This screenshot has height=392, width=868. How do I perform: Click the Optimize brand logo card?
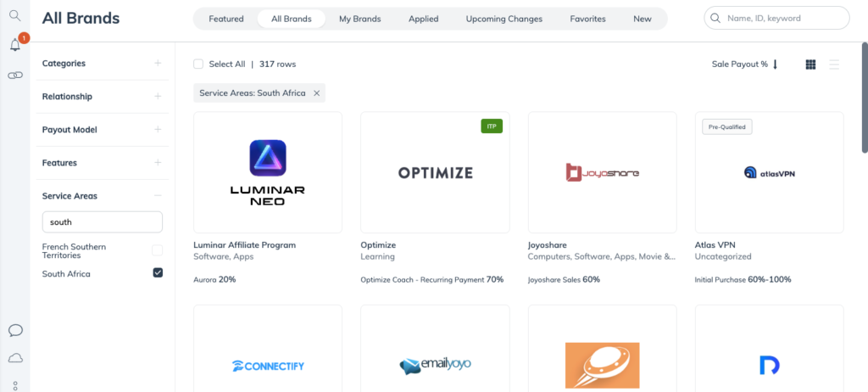tap(435, 172)
